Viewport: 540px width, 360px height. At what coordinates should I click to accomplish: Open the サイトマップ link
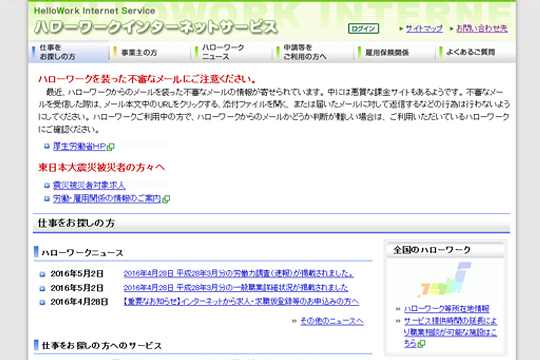pyautogui.click(x=424, y=29)
